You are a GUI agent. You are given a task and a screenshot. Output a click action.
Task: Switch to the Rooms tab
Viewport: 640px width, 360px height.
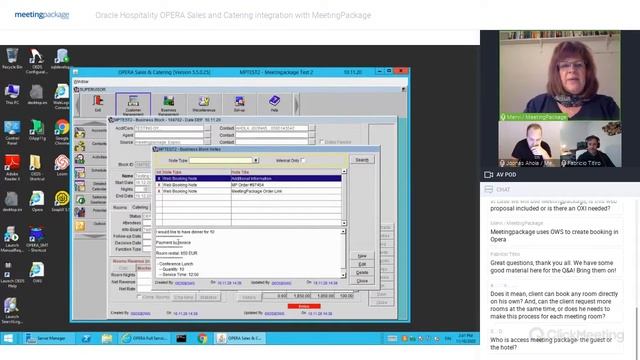coord(120,207)
